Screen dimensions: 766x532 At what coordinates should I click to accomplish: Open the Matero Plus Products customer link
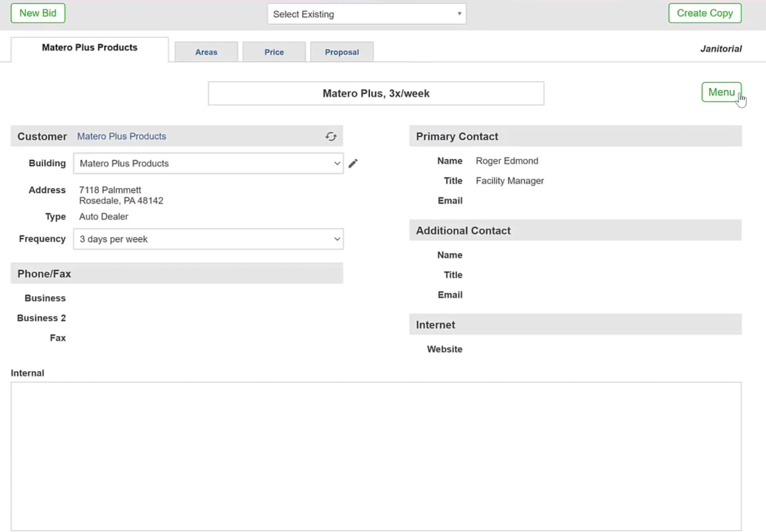pyautogui.click(x=122, y=136)
